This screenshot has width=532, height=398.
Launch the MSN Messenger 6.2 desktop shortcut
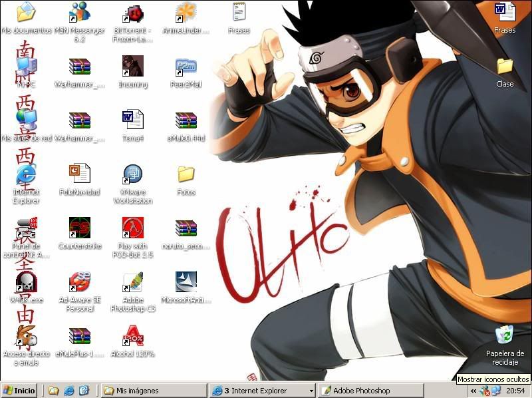pyautogui.click(x=79, y=12)
